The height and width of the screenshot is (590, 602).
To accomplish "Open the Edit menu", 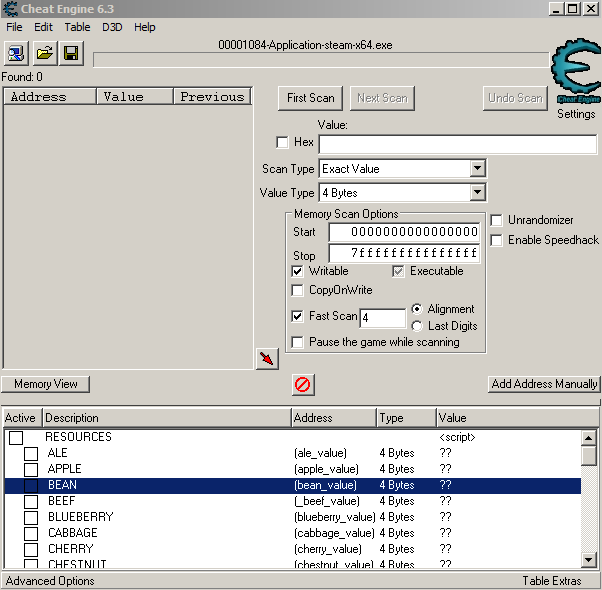I will 43,27.
